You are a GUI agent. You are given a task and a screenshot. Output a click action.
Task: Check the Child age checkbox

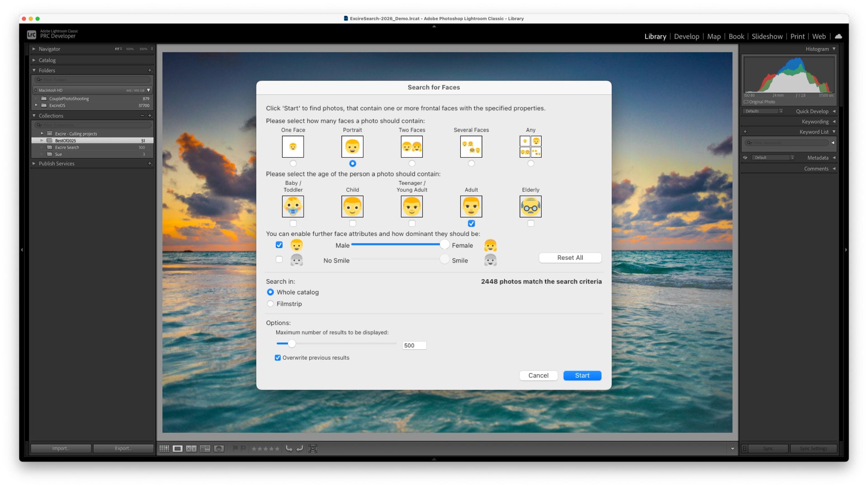pyautogui.click(x=353, y=224)
